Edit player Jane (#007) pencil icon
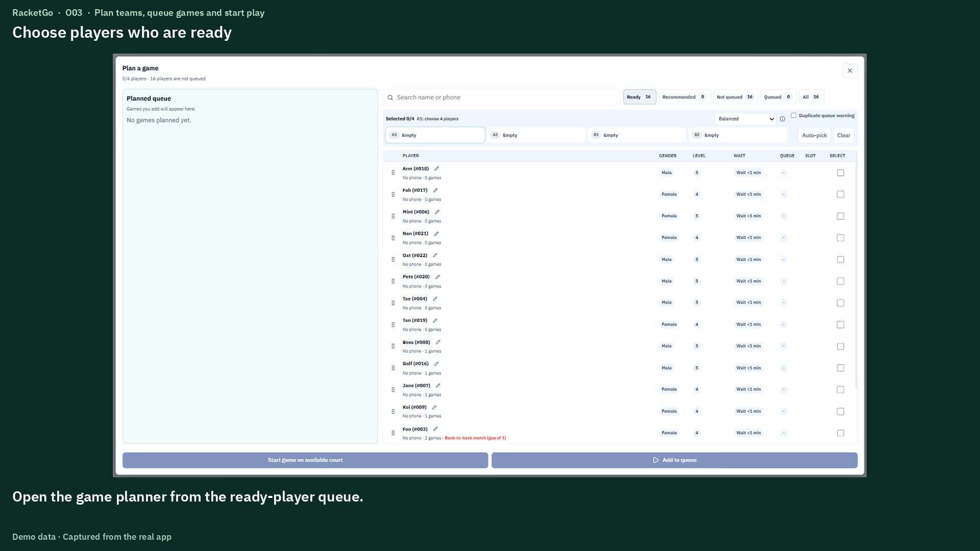The width and height of the screenshot is (980, 551). (x=438, y=386)
